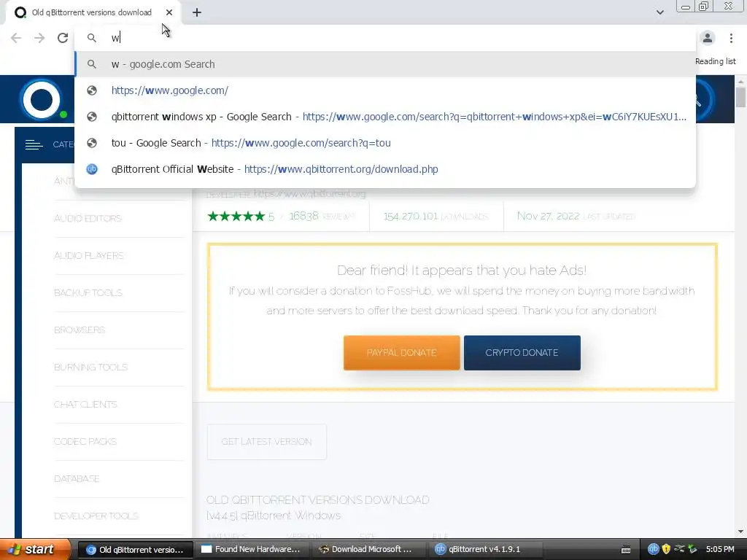Screen dimensions: 747x560
Task: Click the qBittorrent favicon in suggestions
Action: pyautogui.click(x=92, y=169)
